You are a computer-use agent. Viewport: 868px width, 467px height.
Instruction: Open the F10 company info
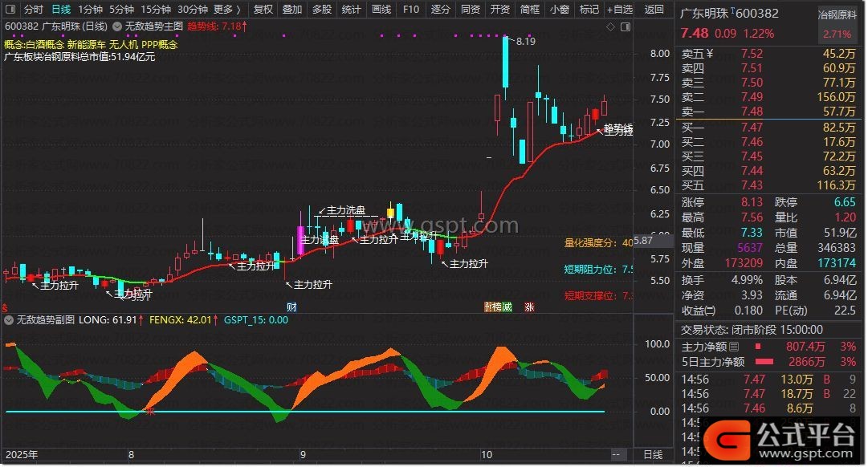pos(410,10)
